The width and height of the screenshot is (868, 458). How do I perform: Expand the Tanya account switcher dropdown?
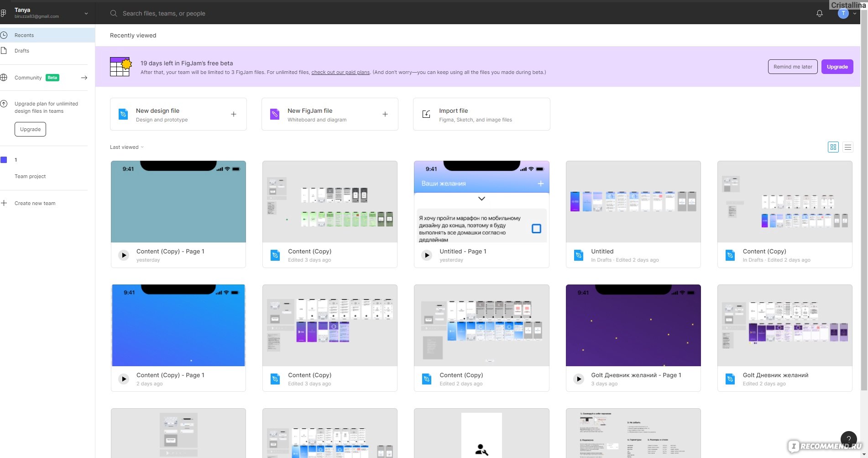tap(86, 13)
